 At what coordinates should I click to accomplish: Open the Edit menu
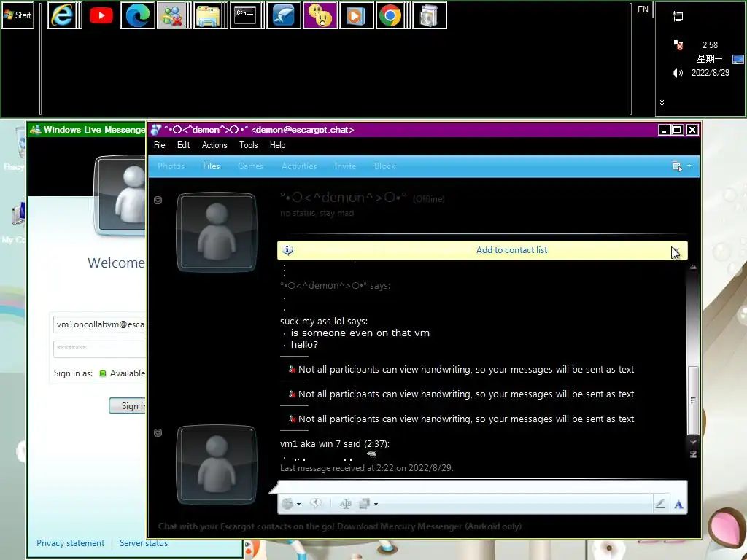[x=183, y=145]
